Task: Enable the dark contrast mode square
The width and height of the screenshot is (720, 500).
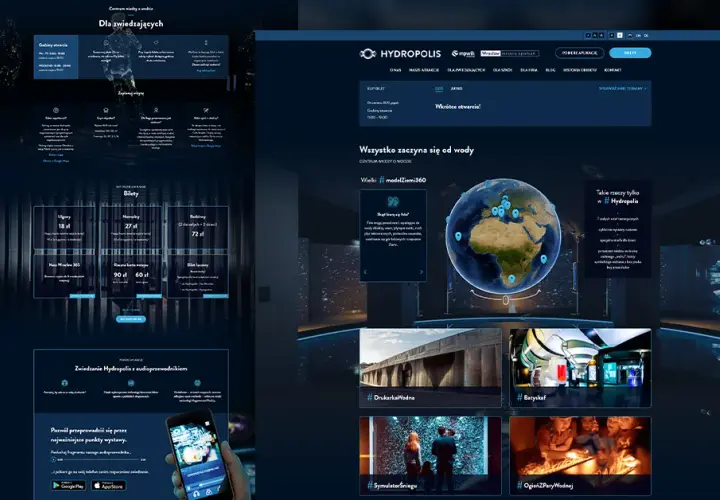Action: [612, 35]
